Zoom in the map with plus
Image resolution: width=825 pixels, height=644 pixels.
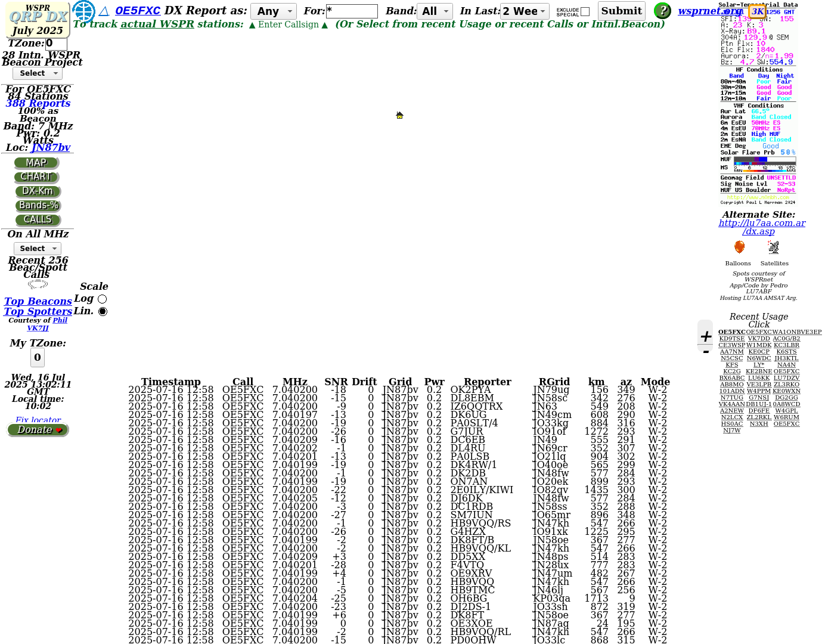point(706,336)
